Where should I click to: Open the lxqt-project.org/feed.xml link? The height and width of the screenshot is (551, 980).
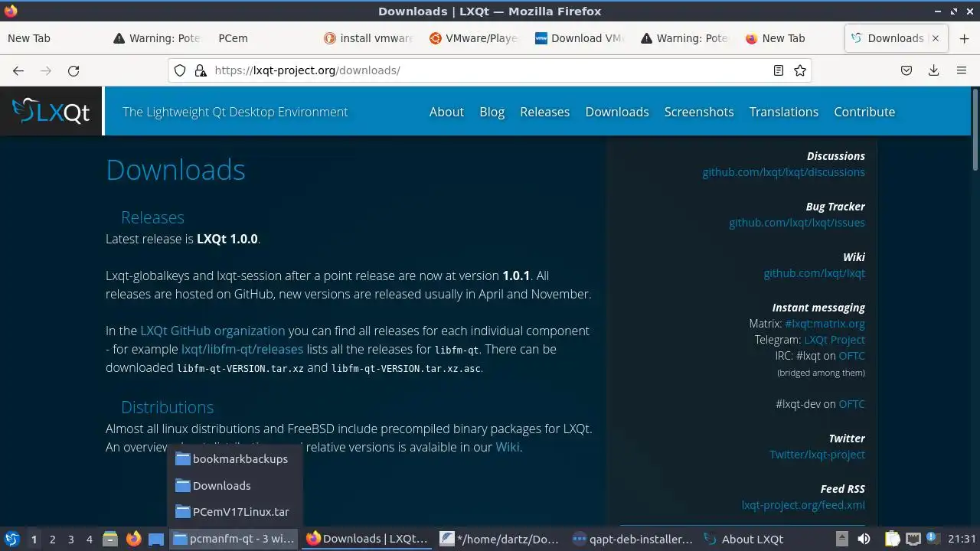tap(803, 505)
